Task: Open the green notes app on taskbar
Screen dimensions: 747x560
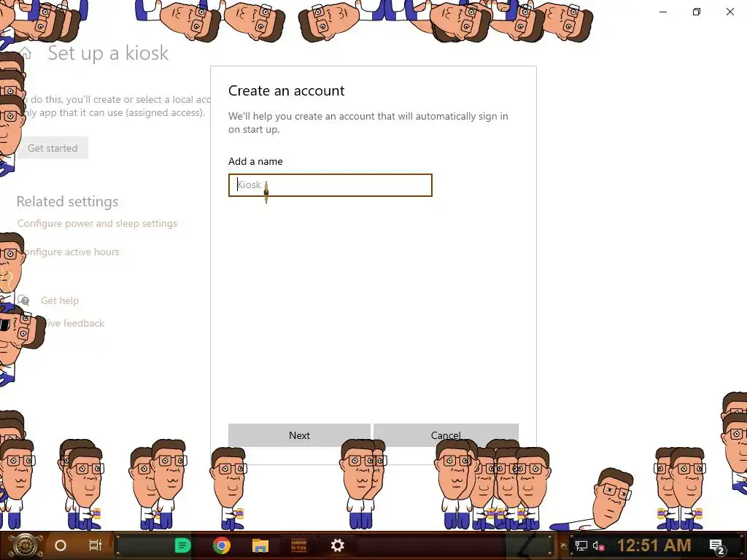Action: [182, 545]
